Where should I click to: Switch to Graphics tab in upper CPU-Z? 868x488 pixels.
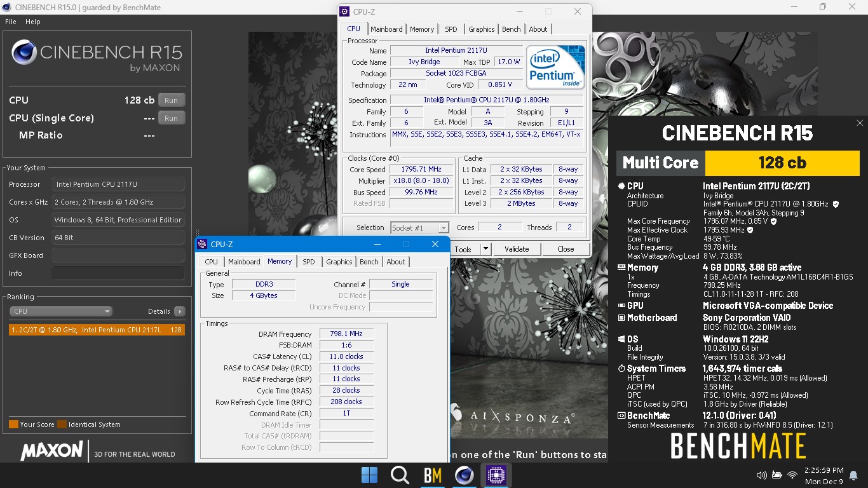tap(482, 29)
